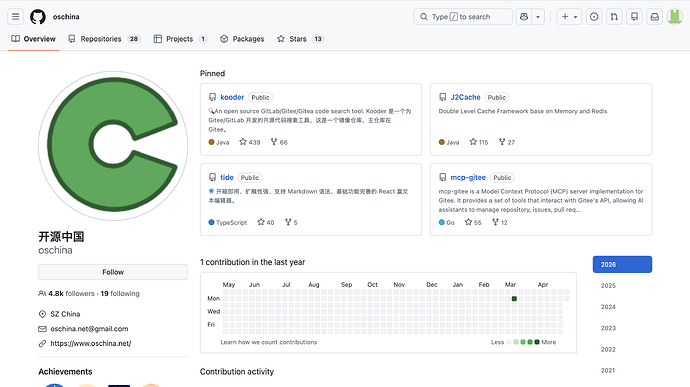Open the tide pinned repository
The width and height of the screenshot is (690, 387).
[227, 177]
